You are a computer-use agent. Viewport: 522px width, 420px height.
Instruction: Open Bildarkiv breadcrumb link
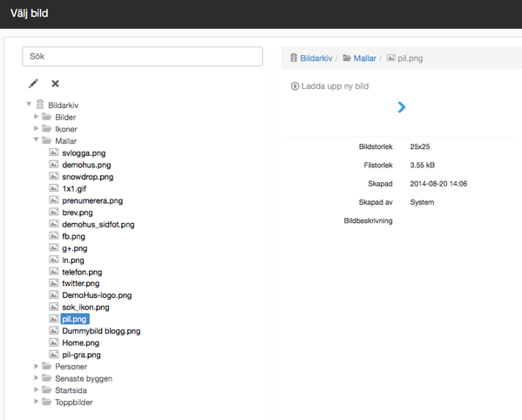point(316,58)
